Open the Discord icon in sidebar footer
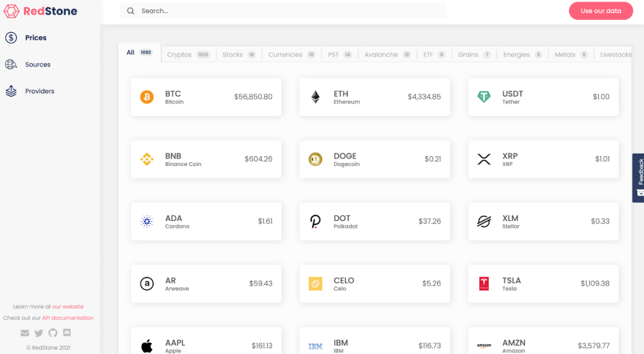The height and width of the screenshot is (354, 644). [66, 333]
